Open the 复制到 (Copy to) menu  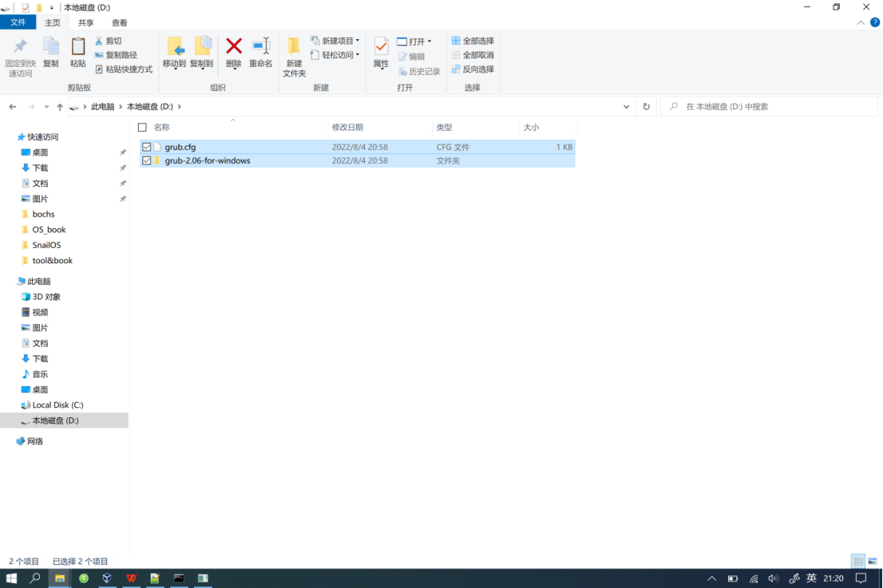coord(202,53)
